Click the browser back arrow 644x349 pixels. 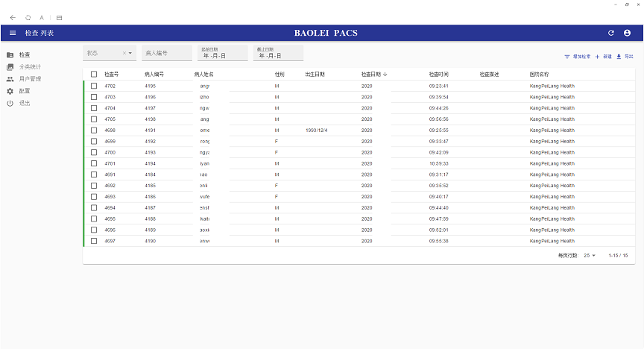pyautogui.click(x=12, y=16)
